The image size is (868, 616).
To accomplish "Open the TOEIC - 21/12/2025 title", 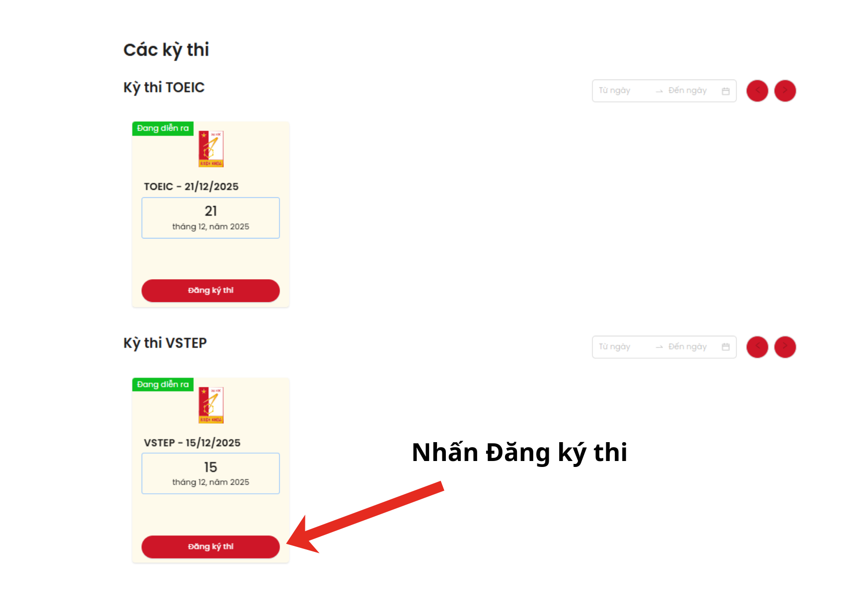I will (191, 186).
